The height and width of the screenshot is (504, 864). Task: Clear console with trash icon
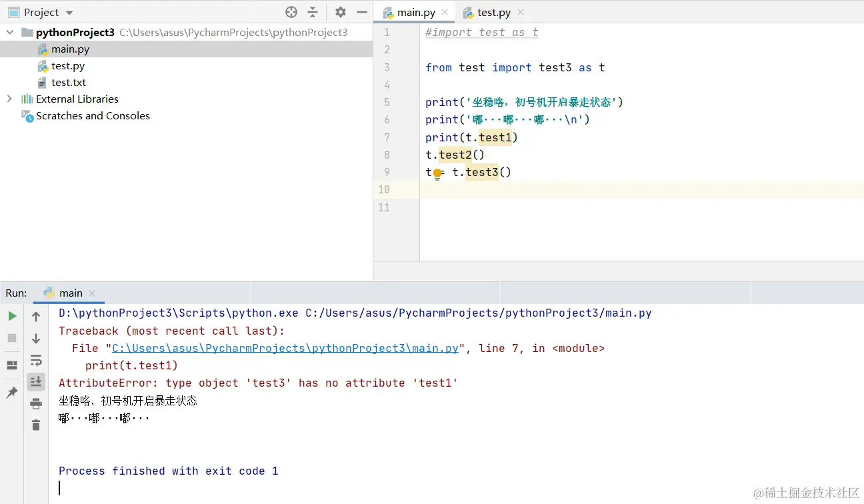(x=36, y=425)
